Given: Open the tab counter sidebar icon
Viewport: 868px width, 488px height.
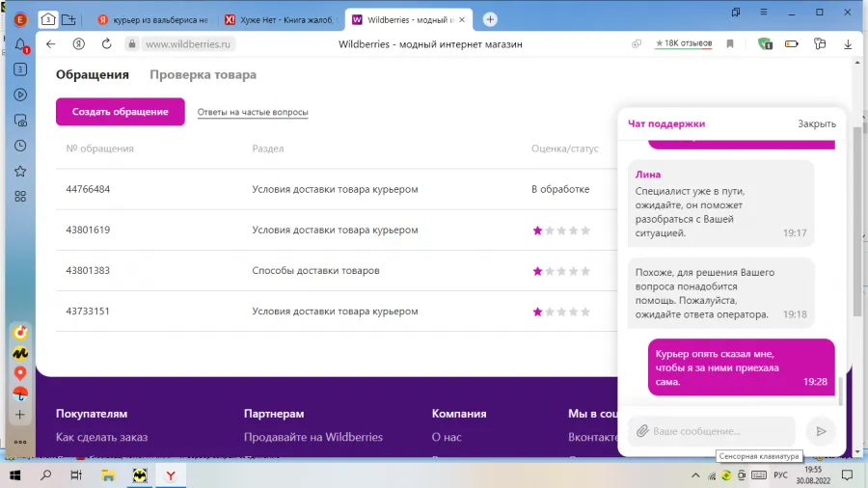Looking at the screenshot, I should (20, 69).
